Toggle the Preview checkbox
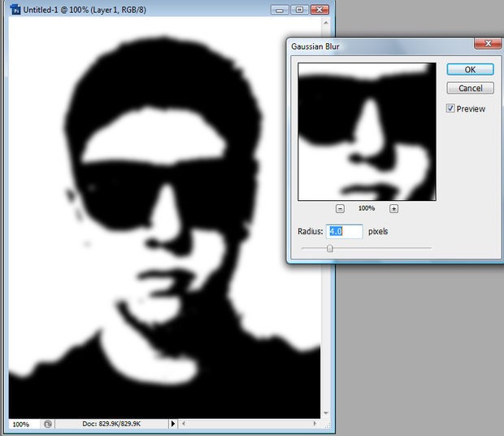The width and height of the screenshot is (504, 436). click(x=450, y=108)
